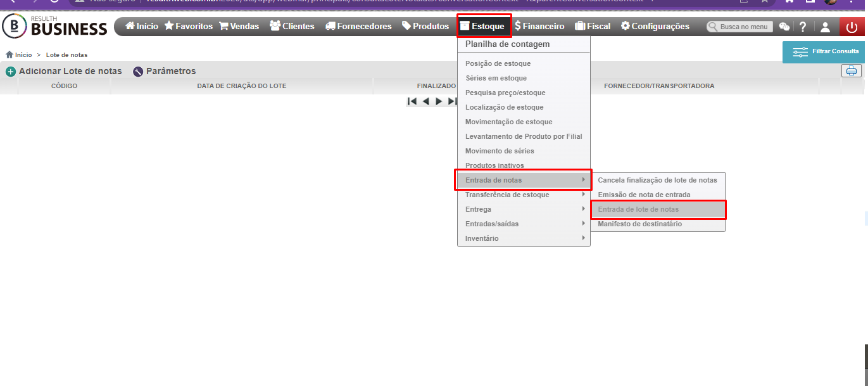Open the chat bubbles icon
The width and height of the screenshot is (868, 386).
pyautogui.click(x=784, y=27)
